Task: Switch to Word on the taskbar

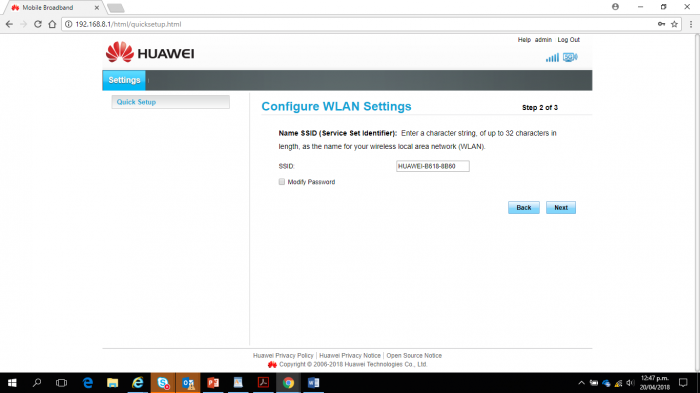Action: click(x=313, y=383)
